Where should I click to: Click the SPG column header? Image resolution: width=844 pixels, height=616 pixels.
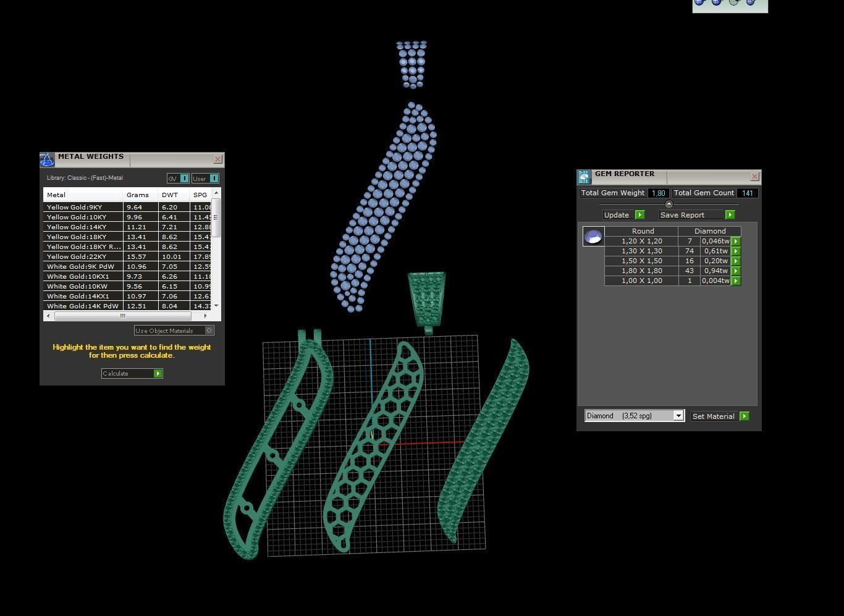click(x=201, y=195)
